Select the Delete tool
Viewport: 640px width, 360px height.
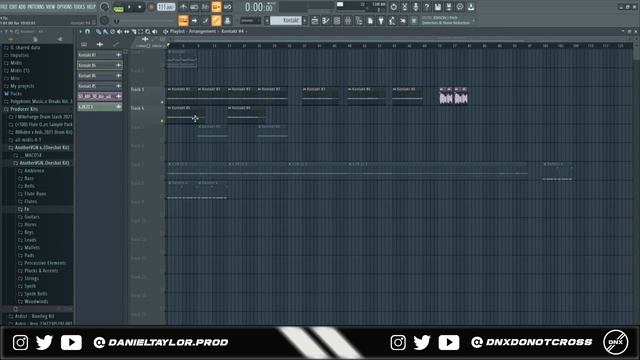pyautogui.click(x=112, y=31)
